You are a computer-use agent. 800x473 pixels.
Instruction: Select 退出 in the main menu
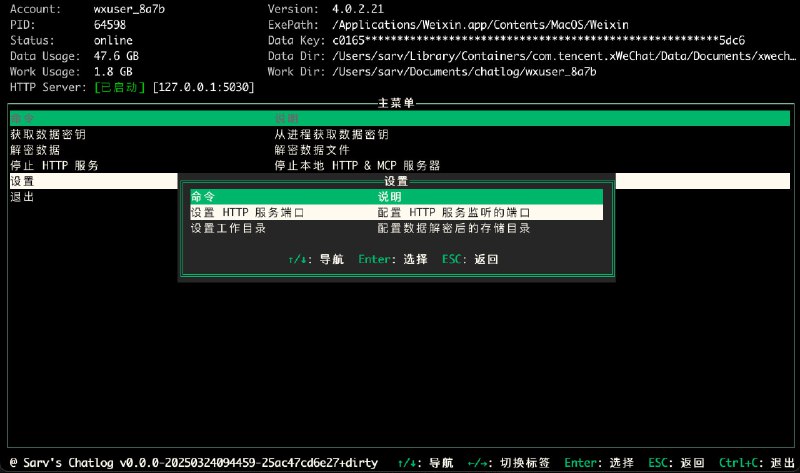(x=22, y=197)
